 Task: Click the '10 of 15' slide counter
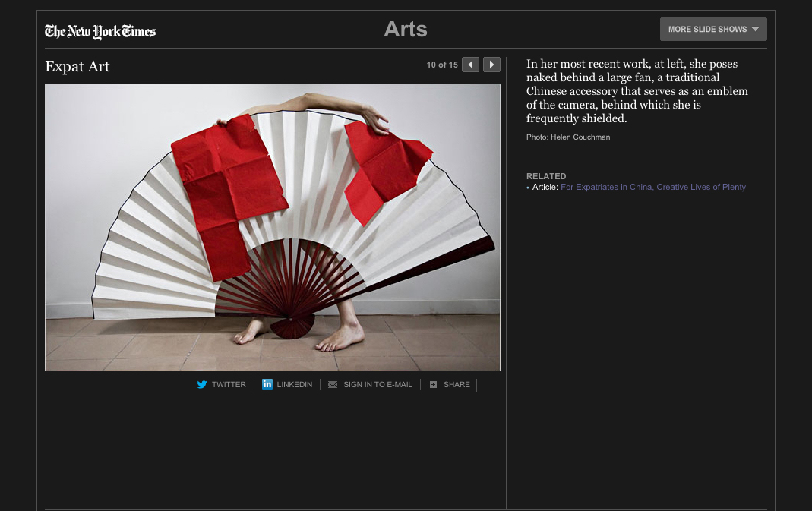tap(442, 65)
